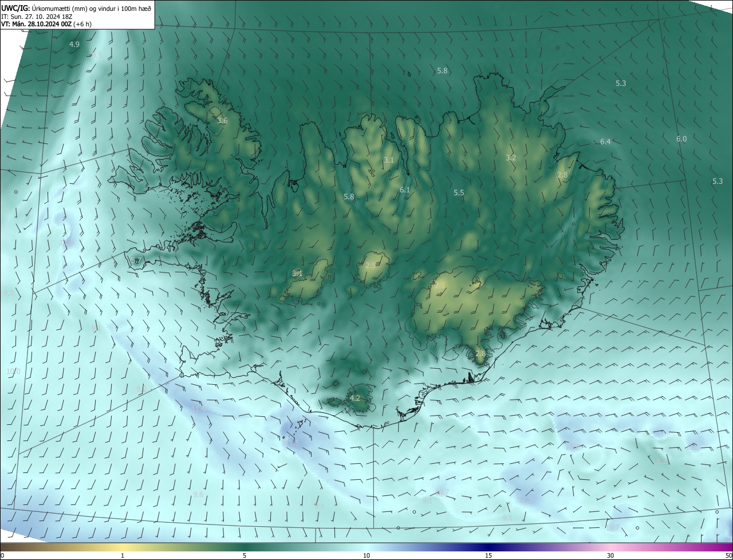Click the inland 5.8 value left of 6.1

pos(349,196)
